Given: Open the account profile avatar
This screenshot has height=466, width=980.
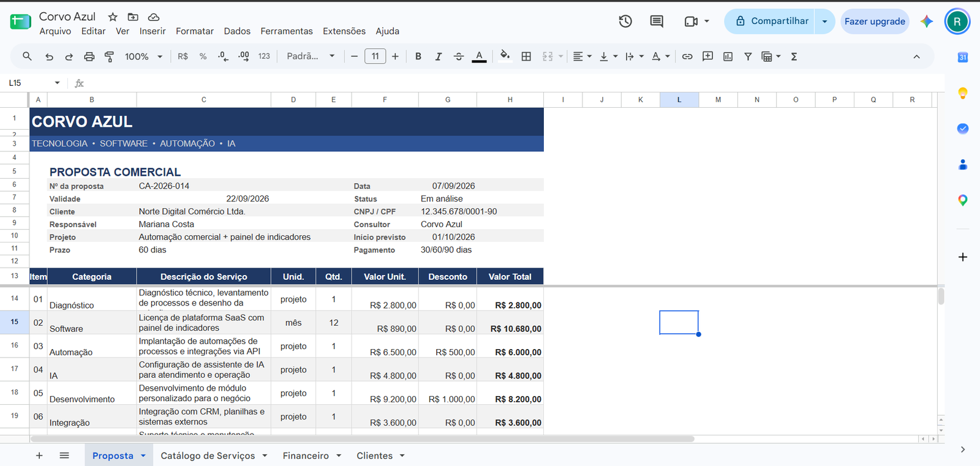Looking at the screenshot, I should click(957, 21).
